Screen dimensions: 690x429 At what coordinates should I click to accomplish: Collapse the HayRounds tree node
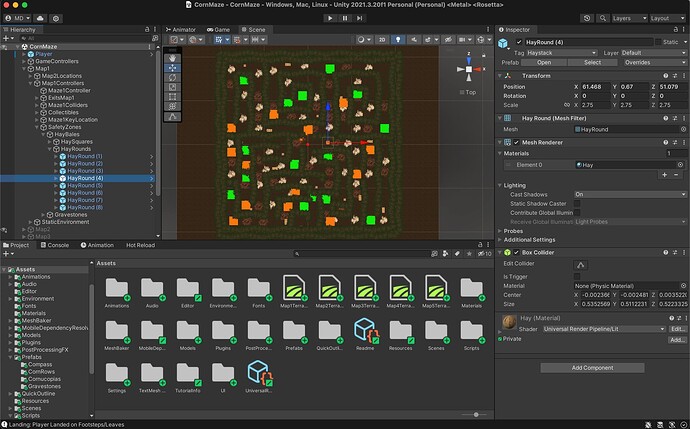click(x=50, y=149)
